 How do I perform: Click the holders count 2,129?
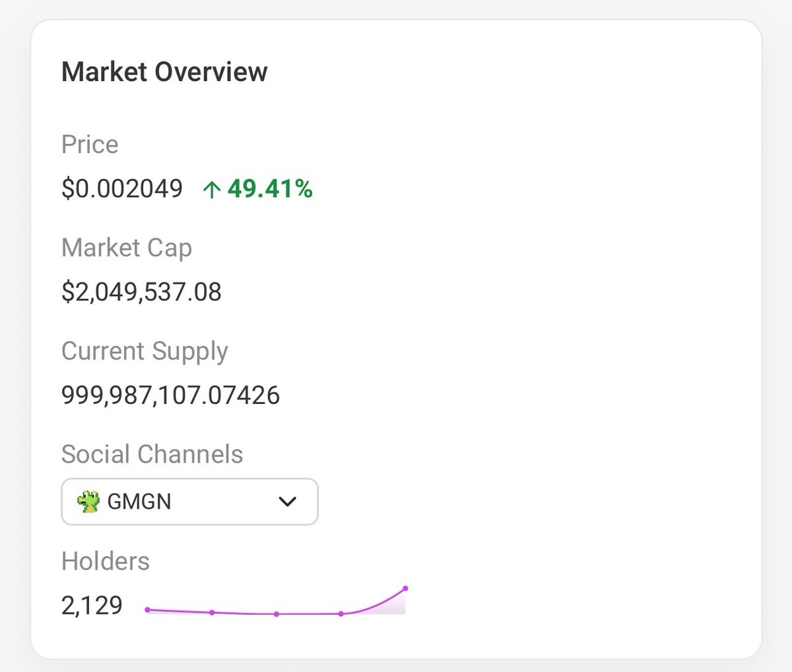pyautogui.click(x=92, y=605)
